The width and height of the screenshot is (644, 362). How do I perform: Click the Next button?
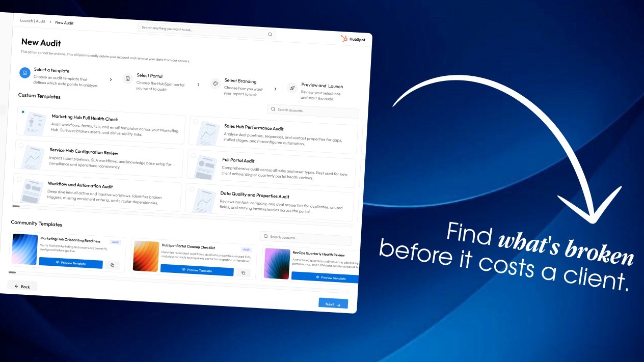[333, 304]
